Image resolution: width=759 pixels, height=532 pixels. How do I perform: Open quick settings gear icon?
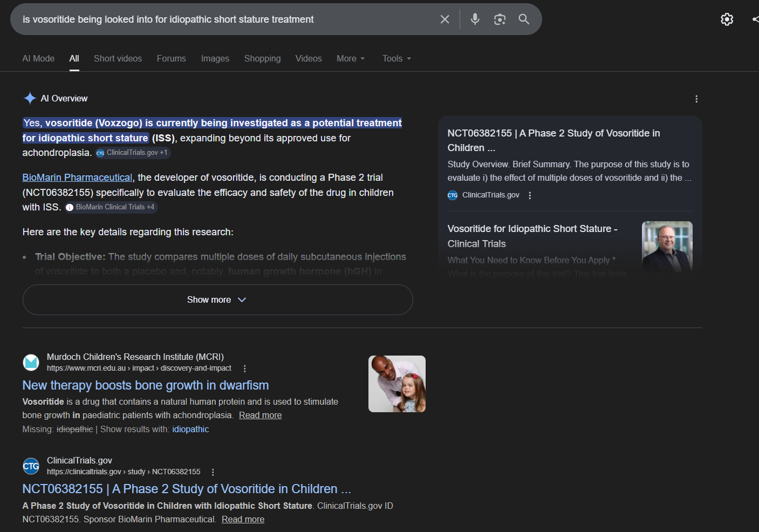(x=727, y=19)
